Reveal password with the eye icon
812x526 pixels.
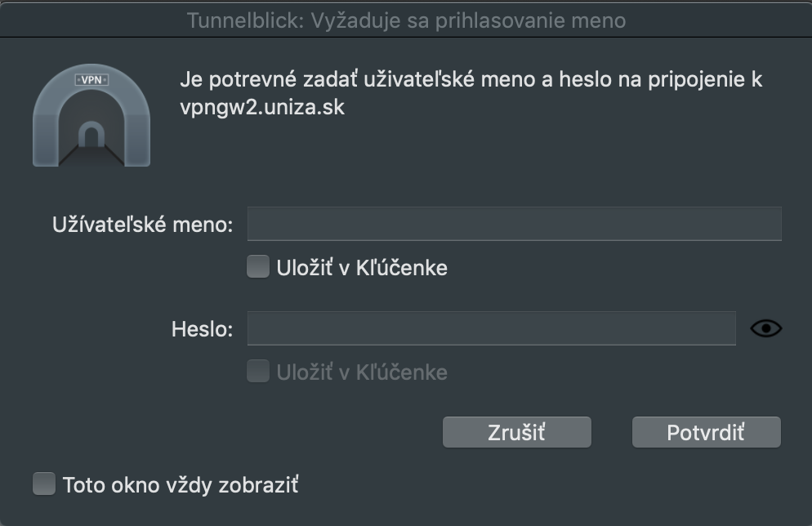tap(765, 328)
